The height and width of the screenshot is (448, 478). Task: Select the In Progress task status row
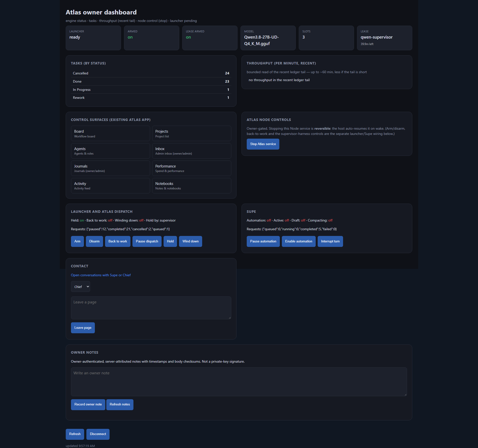(151, 90)
